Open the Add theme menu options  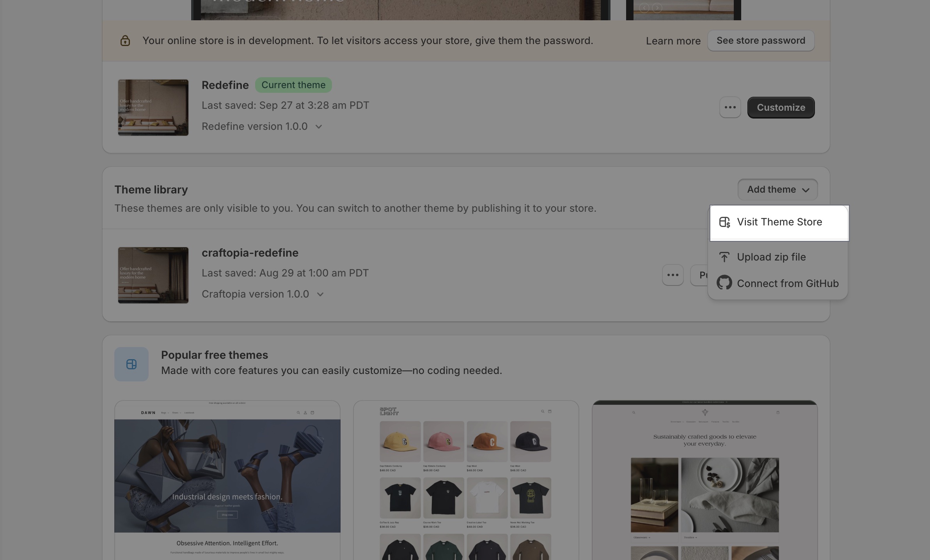pyautogui.click(x=777, y=189)
